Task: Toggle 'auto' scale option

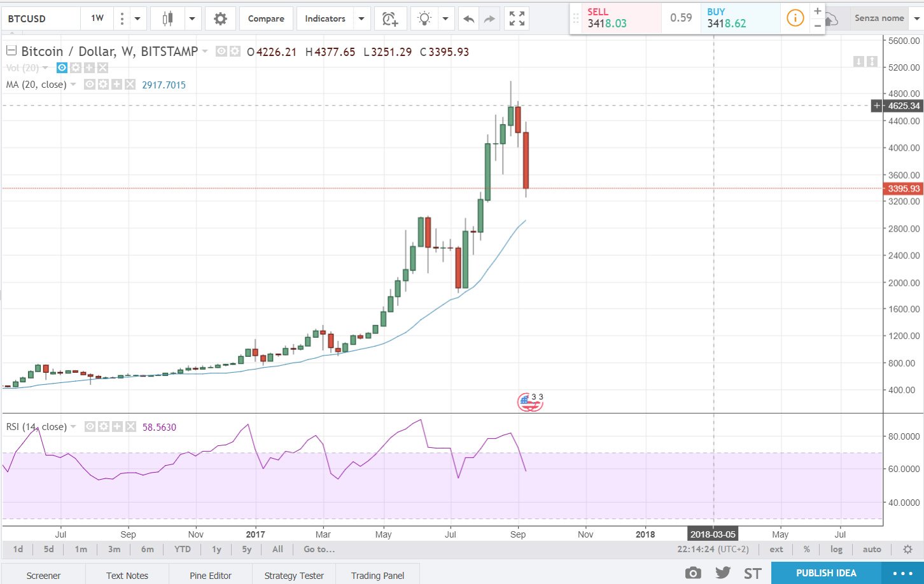Action: [872, 549]
